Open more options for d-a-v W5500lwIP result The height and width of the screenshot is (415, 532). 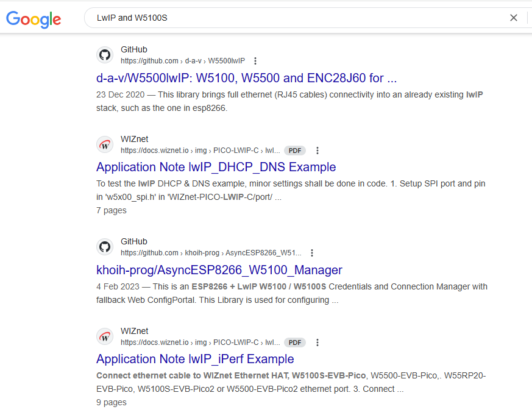[255, 61]
